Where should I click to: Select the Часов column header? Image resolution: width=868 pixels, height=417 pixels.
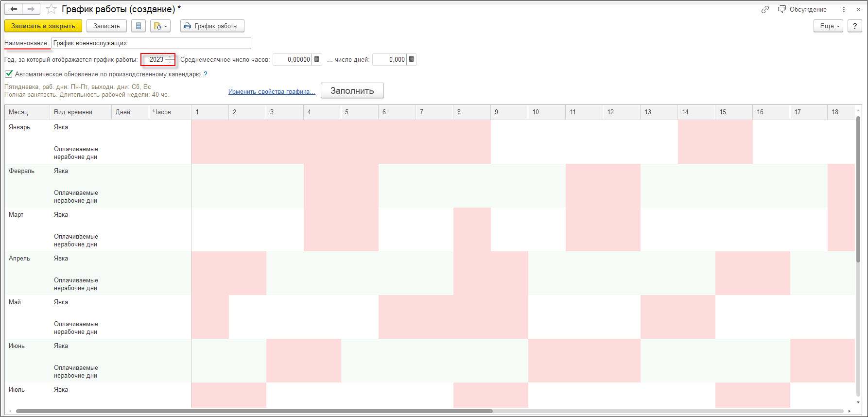(x=170, y=112)
